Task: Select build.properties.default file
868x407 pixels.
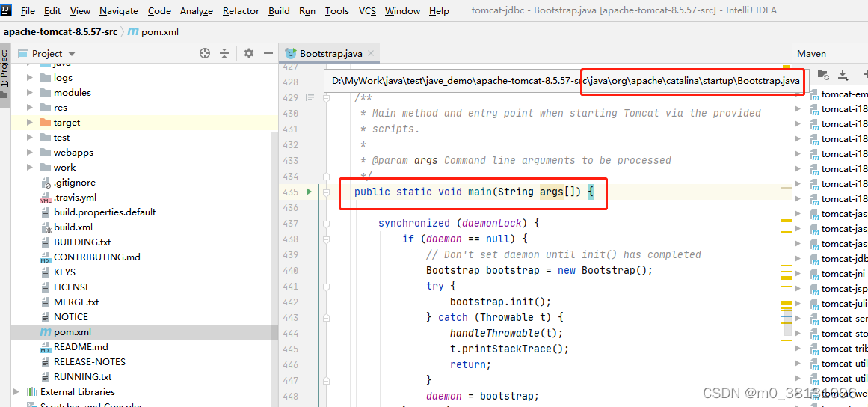Action: (144, 212)
